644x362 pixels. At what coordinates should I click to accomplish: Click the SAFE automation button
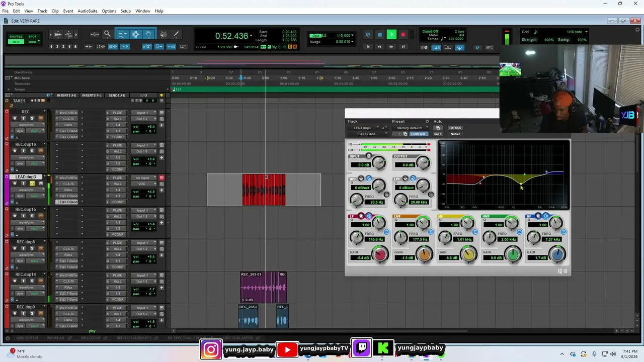point(438,134)
